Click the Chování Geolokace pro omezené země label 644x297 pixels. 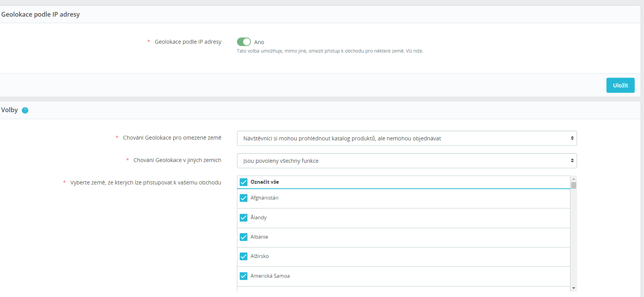(x=172, y=138)
